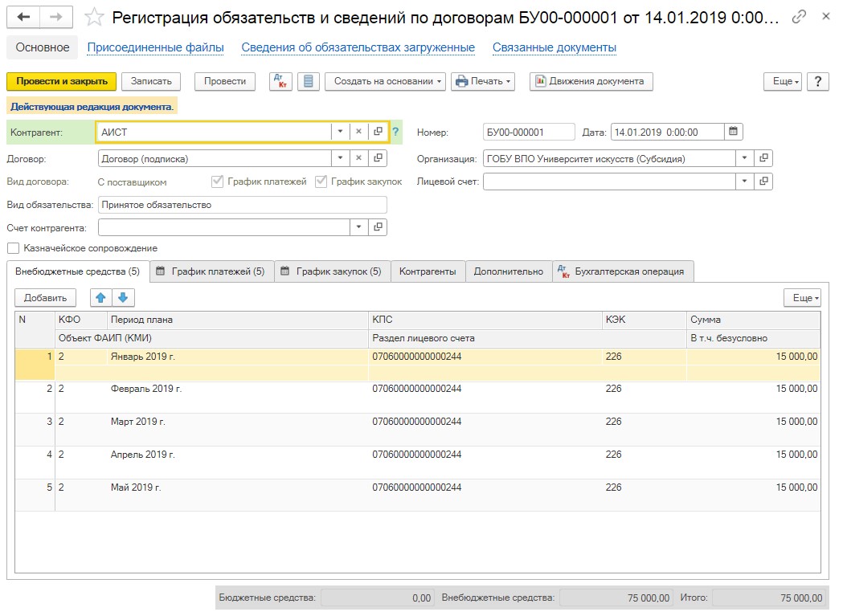Viewport: 843px width, 616px height.
Task: Move table row down with blue arrow
Action: pos(122,298)
